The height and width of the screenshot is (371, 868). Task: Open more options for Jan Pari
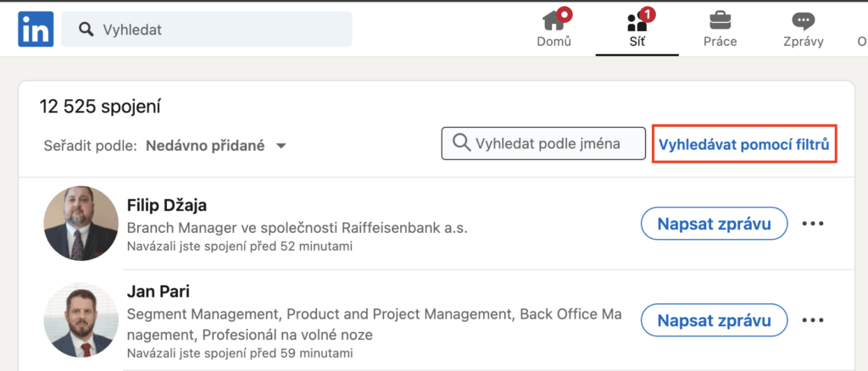point(813,319)
